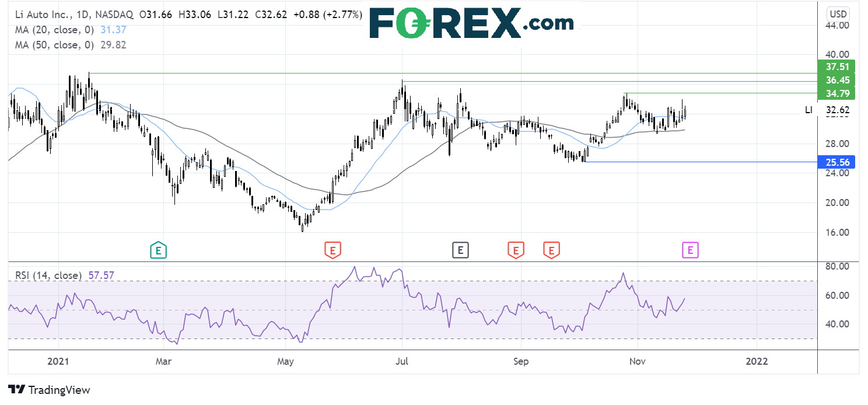The image size is (868, 405).
Task: Click the LI 32.62 last price label
Action: point(827,109)
